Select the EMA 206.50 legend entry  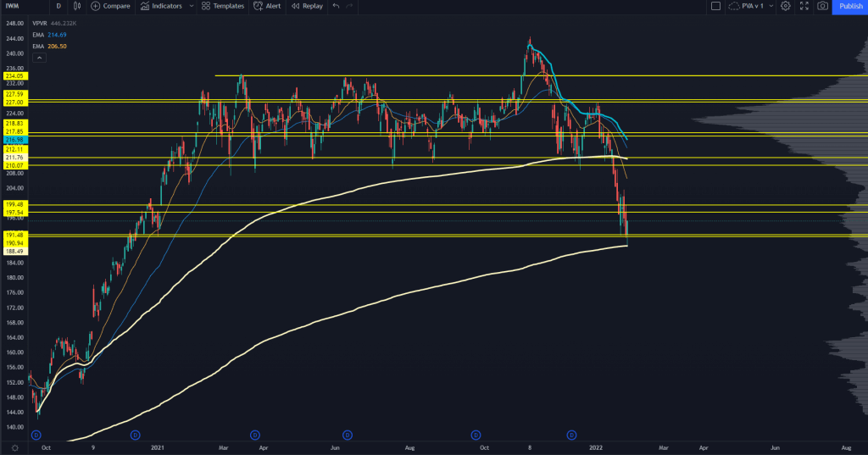(x=49, y=47)
